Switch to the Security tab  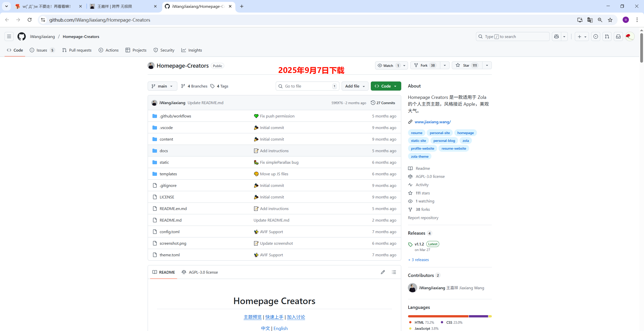tap(164, 50)
